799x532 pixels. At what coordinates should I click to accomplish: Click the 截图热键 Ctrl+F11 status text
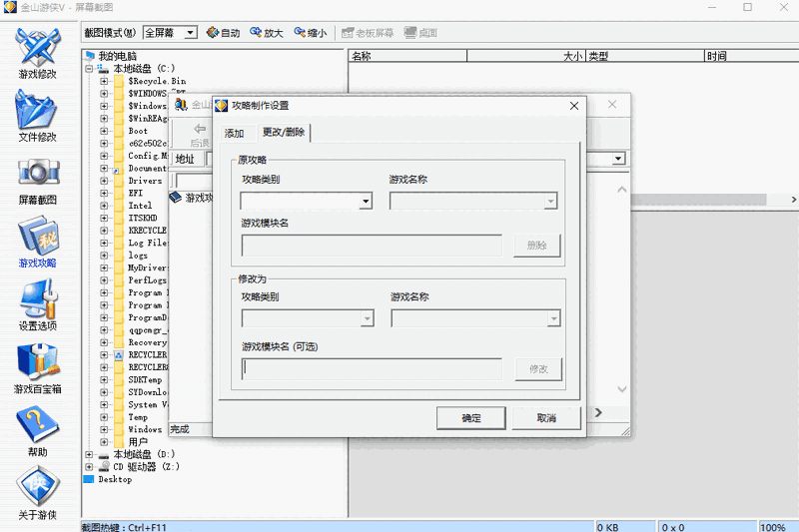coord(124,527)
